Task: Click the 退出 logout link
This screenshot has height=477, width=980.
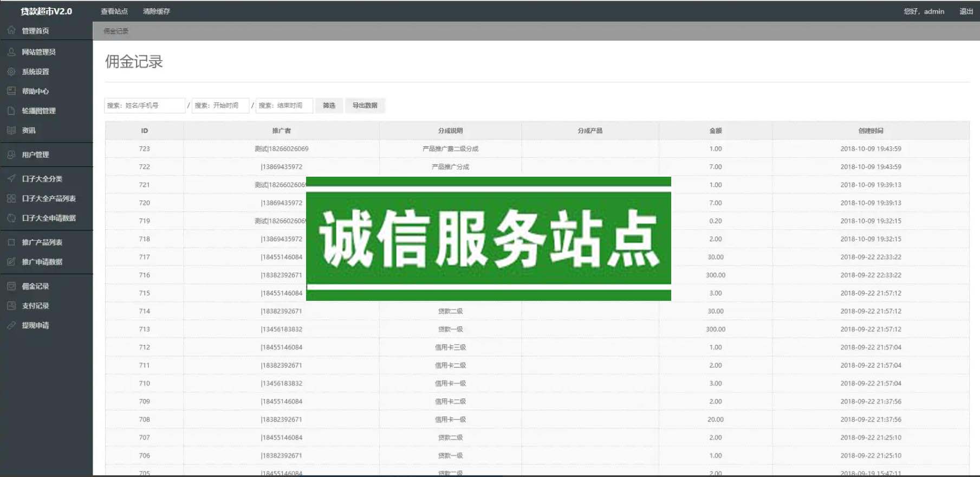Action: tap(966, 11)
